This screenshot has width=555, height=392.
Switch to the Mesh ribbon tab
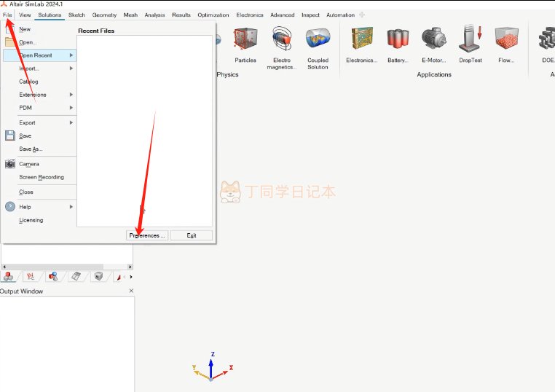[130, 15]
